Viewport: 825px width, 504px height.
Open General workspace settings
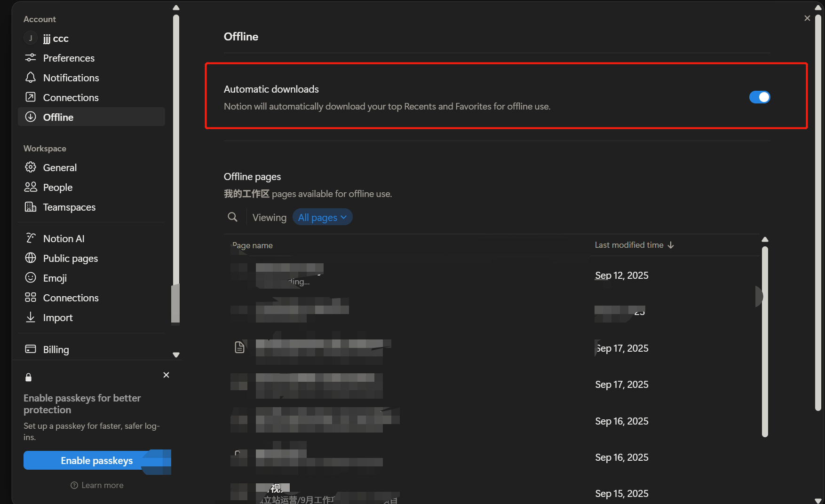(x=91, y=167)
